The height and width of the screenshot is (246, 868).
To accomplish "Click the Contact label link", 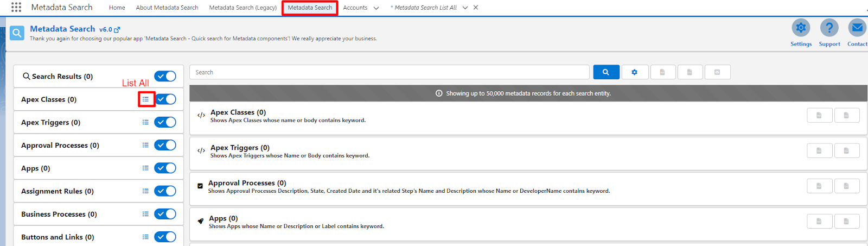I will click(x=857, y=44).
